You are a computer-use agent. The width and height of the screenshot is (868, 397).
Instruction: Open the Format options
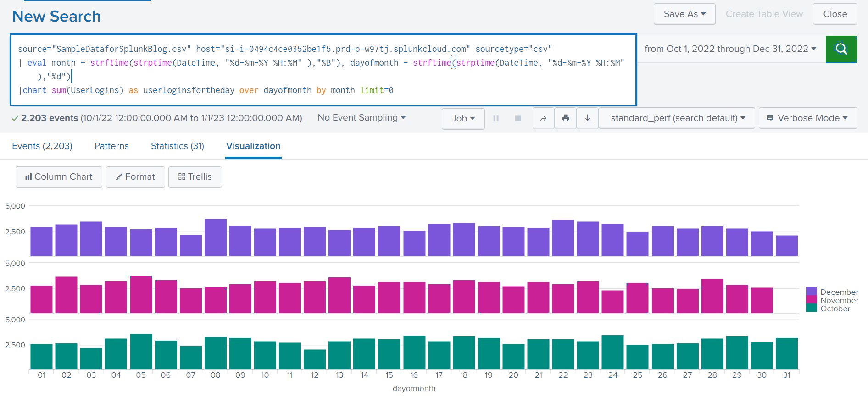tap(135, 177)
